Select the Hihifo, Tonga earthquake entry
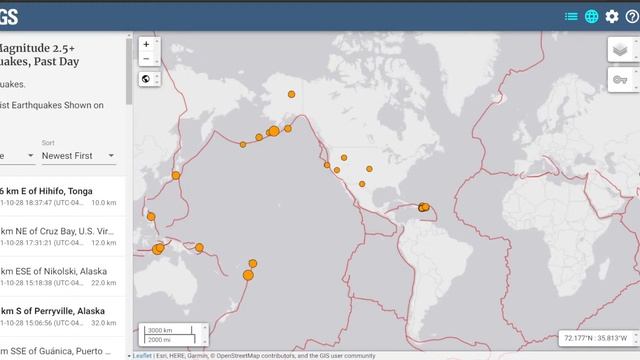 (x=62, y=196)
